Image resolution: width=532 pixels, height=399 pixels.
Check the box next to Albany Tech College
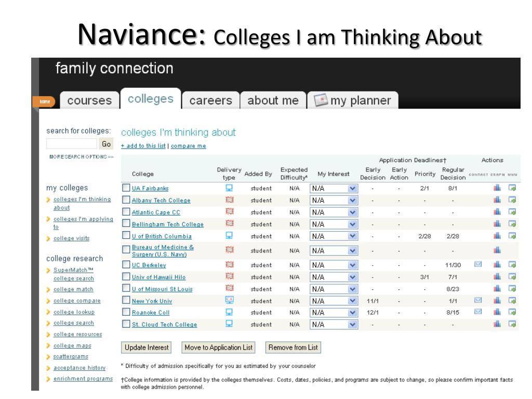(126, 199)
